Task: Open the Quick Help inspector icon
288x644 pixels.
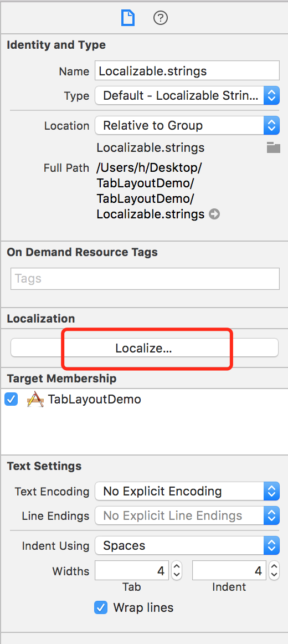Action: tap(161, 18)
